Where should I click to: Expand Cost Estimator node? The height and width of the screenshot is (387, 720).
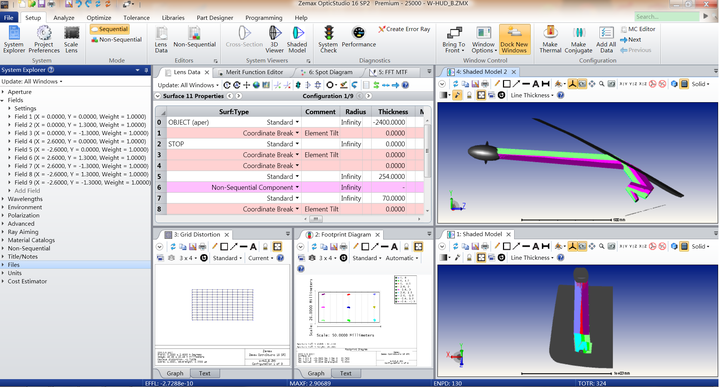pyautogui.click(x=3, y=281)
